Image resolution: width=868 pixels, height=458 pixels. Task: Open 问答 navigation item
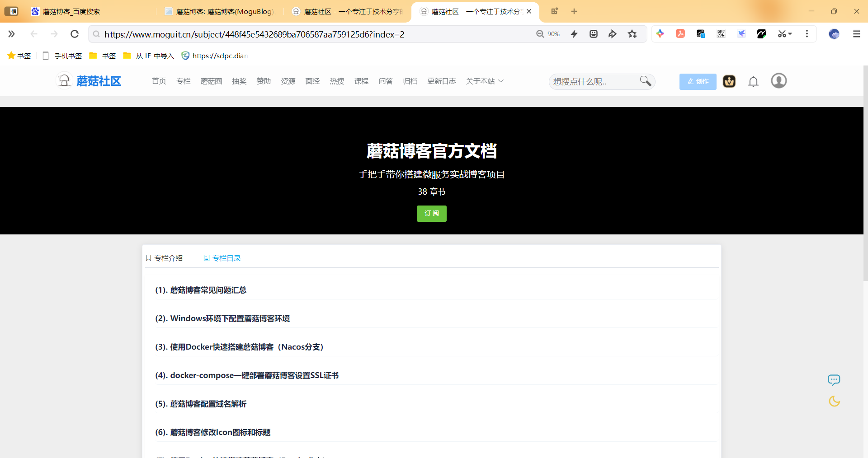click(x=386, y=81)
